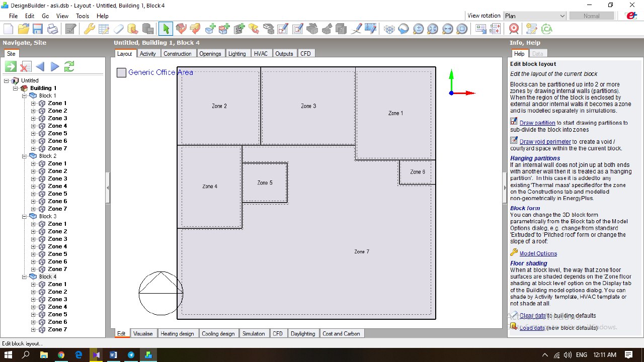Collapse the Block 2 tree node
Viewport: 644px width, 362px height.
tap(24, 156)
